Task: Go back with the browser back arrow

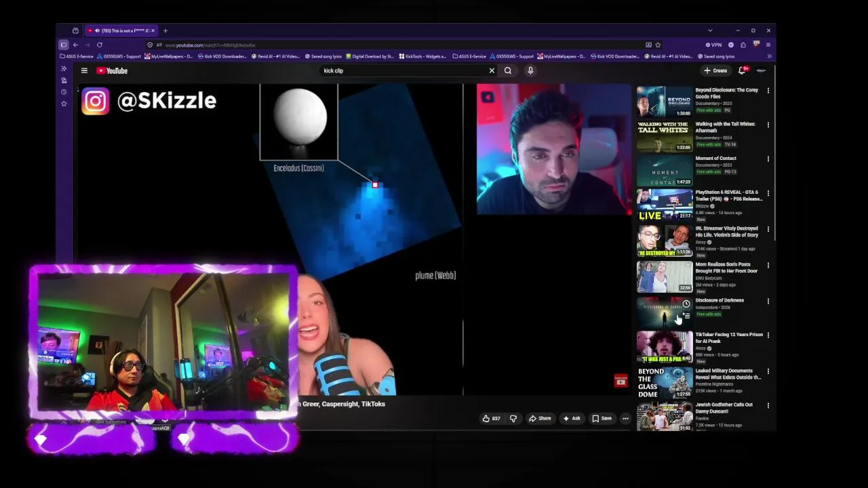Action: click(x=75, y=45)
